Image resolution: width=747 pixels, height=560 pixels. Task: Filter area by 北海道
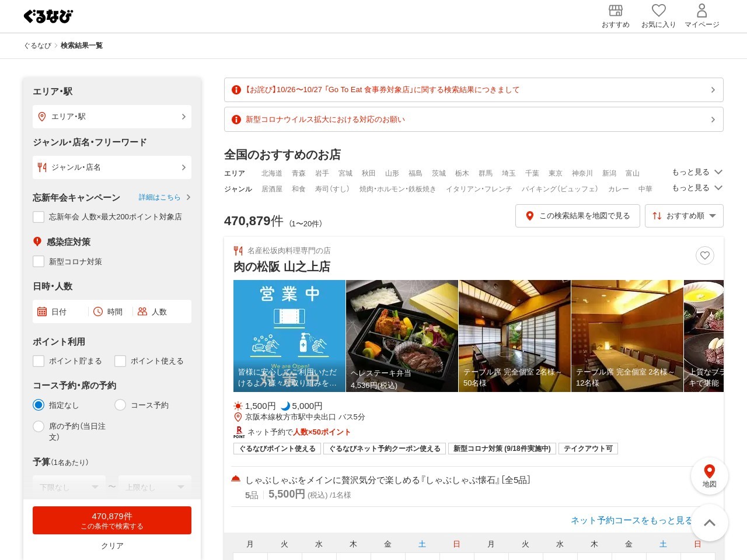272,173
